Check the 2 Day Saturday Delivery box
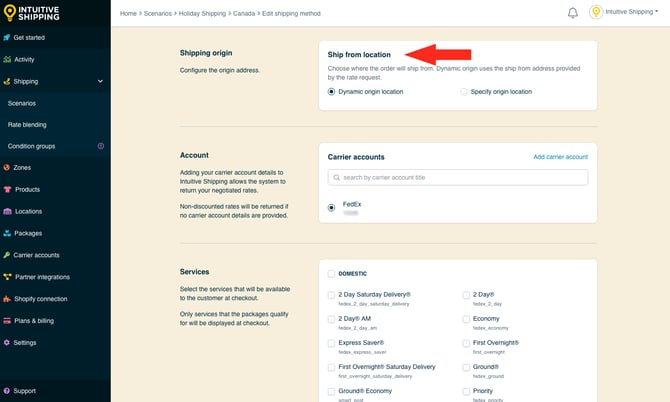Image resolution: width=670 pixels, height=402 pixels. tap(331, 295)
